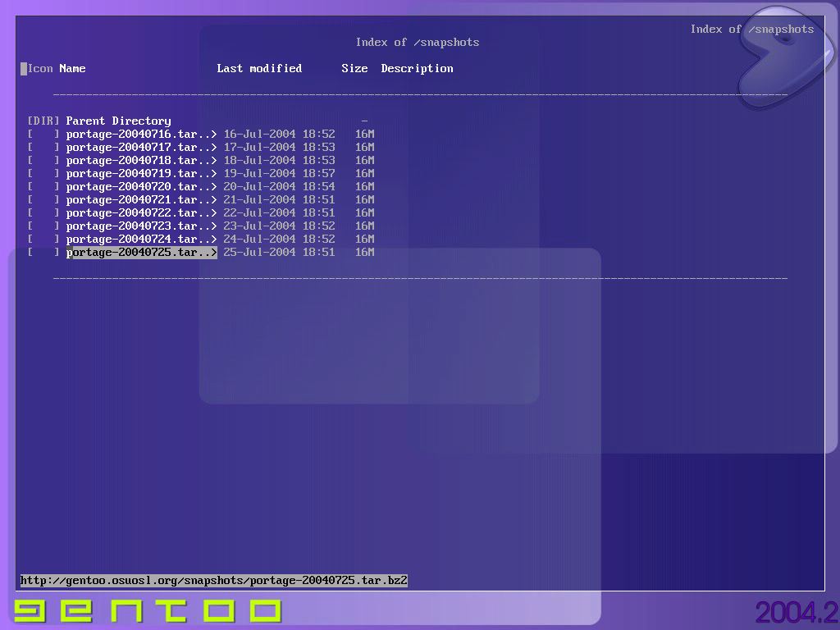The height and width of the screenshot is (630, 840).
Task: Click the date '22-Jul-2004 18:51'
Action: point(279,212)
